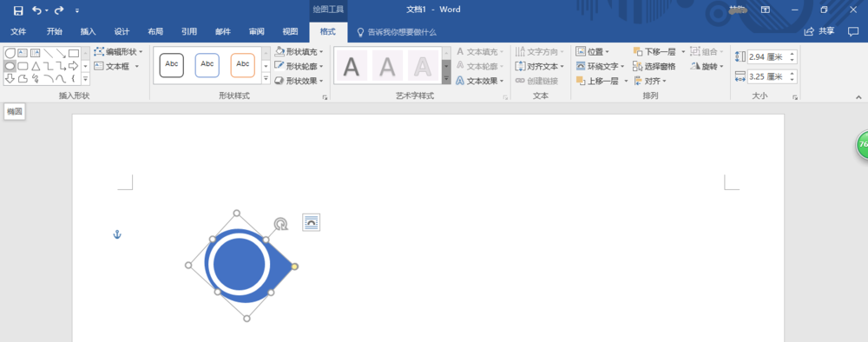Open 文本效果 text effects menu
Image resolution: width=868 pixels, height=342 pixels.
pyautogui.click(x=480, y=80)
